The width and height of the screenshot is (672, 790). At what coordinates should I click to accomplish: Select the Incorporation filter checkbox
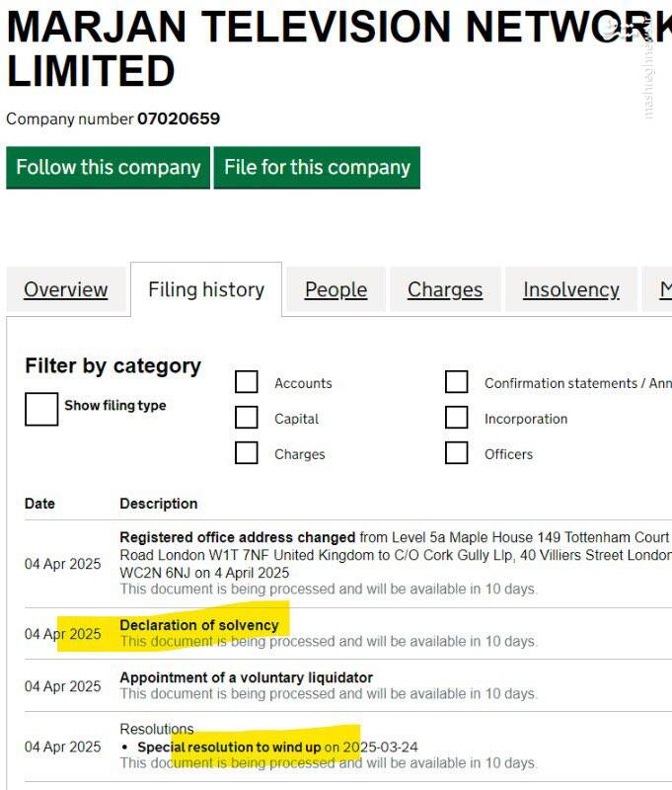456,418
